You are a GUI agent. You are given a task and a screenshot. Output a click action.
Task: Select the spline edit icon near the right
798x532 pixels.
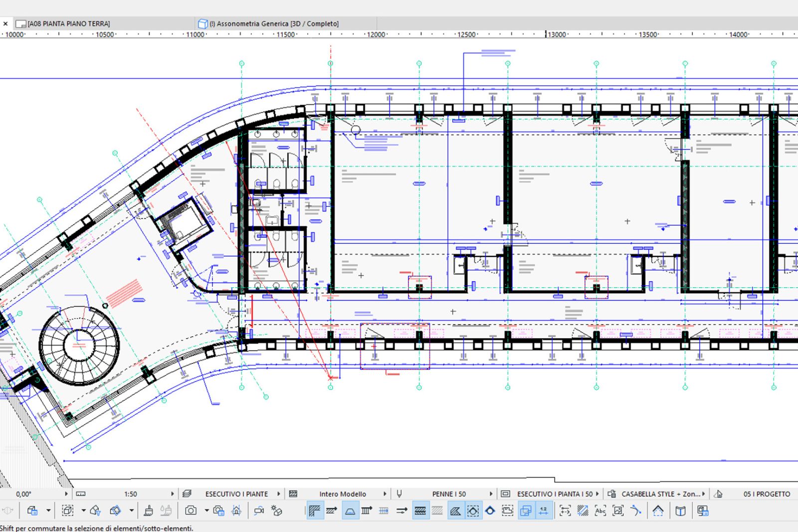coord(637,511)
